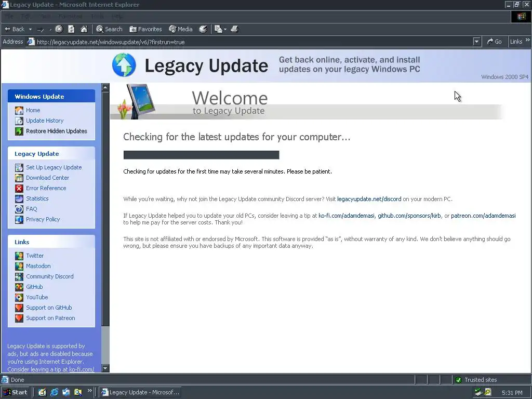Image resolution: width=532 pixels, height=399 pixels.
Task: Click the Restore Hidden Updates green icon
Action: pyautogui.click(x=19, y=131)
